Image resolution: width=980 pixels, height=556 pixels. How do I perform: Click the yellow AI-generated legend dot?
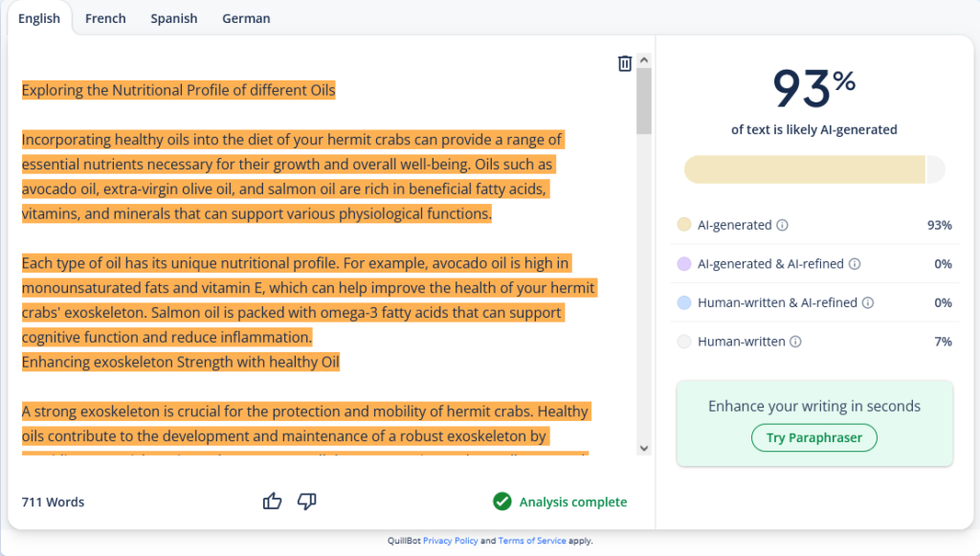coord(683,225)
